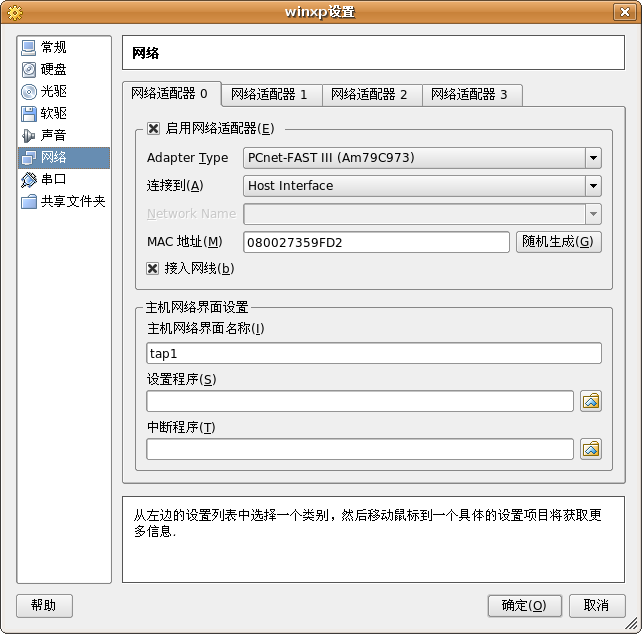Screen dimensions: 642x634
Task: Click the 声音 speaker icon
Action: pos(28,136)
